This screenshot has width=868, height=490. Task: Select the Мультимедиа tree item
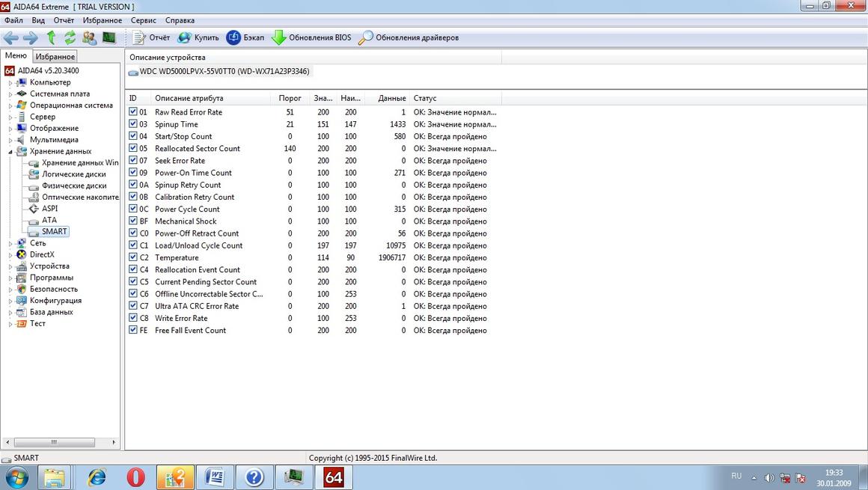coord(54,140)
